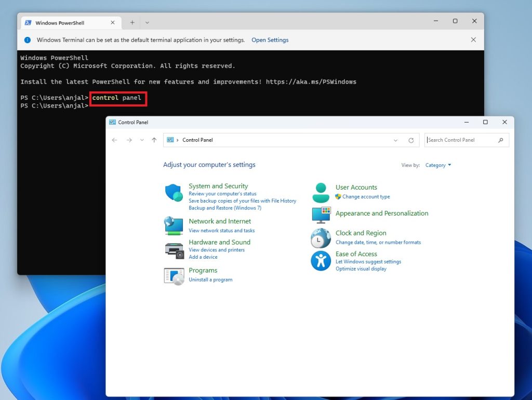Click the info icon in the terminal banner

(x=27, y=39)
